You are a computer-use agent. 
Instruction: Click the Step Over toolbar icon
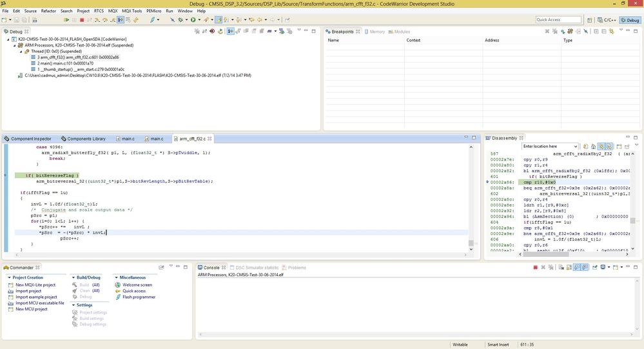click(105, 20)
